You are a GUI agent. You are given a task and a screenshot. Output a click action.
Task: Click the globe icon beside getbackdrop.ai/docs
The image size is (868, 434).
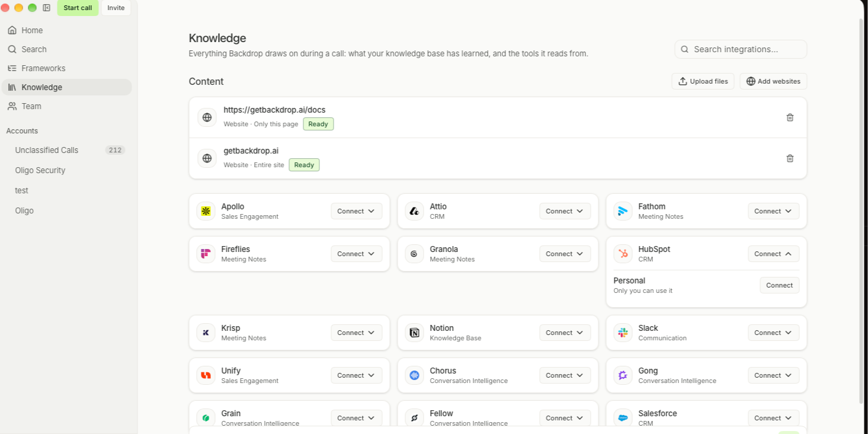(x=207, y=117)
